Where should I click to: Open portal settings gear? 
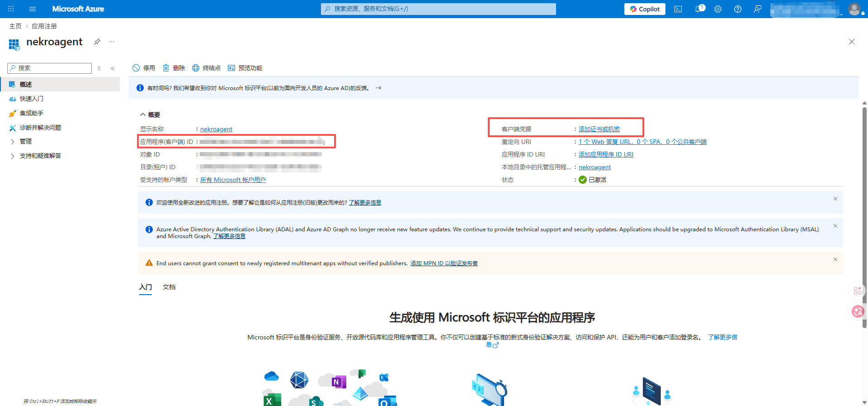coord(718,9)
